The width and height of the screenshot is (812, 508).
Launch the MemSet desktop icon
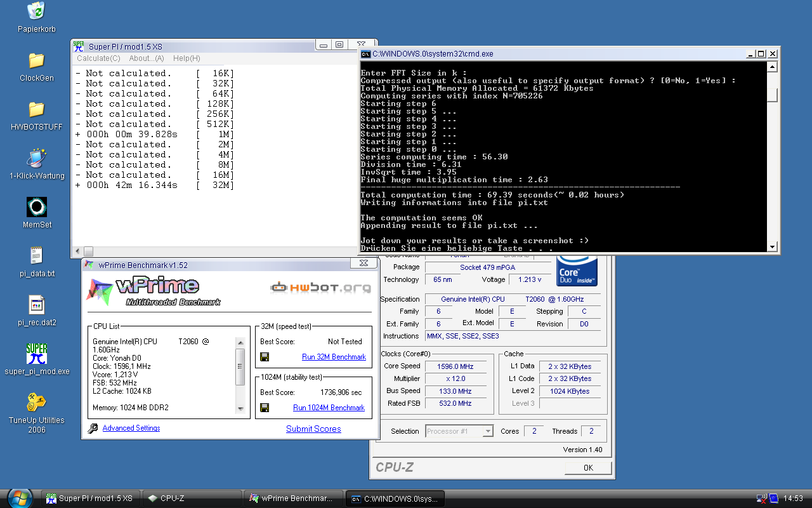(36, 207)
